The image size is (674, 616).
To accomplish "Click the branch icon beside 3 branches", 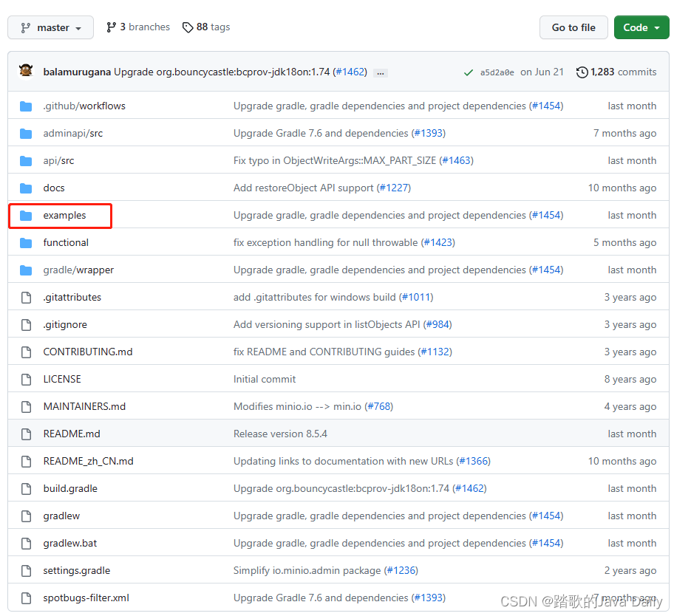I will (112, 27).
